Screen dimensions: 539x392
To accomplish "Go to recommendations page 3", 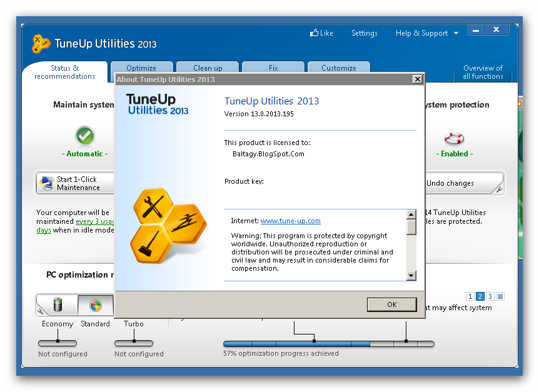I will [x=490, y=296].
